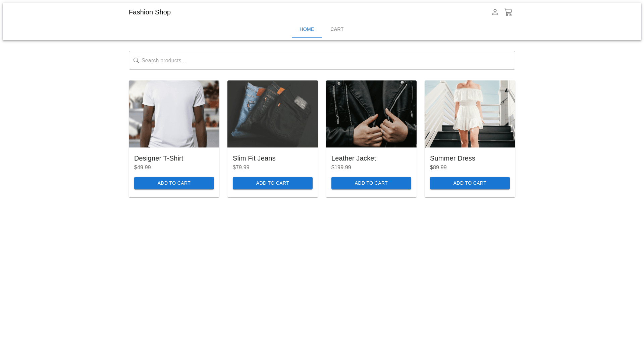Click the search magnifier icon
Viewport: 644px width, 362px height.
(136, 60)
